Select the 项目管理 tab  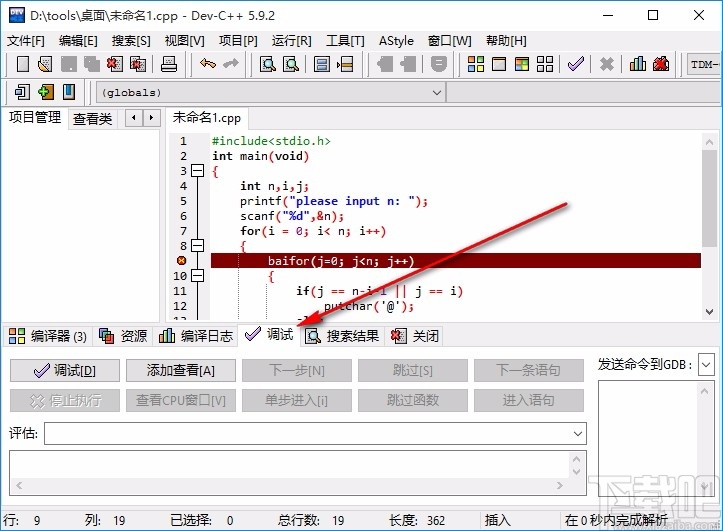click(35, 118)
